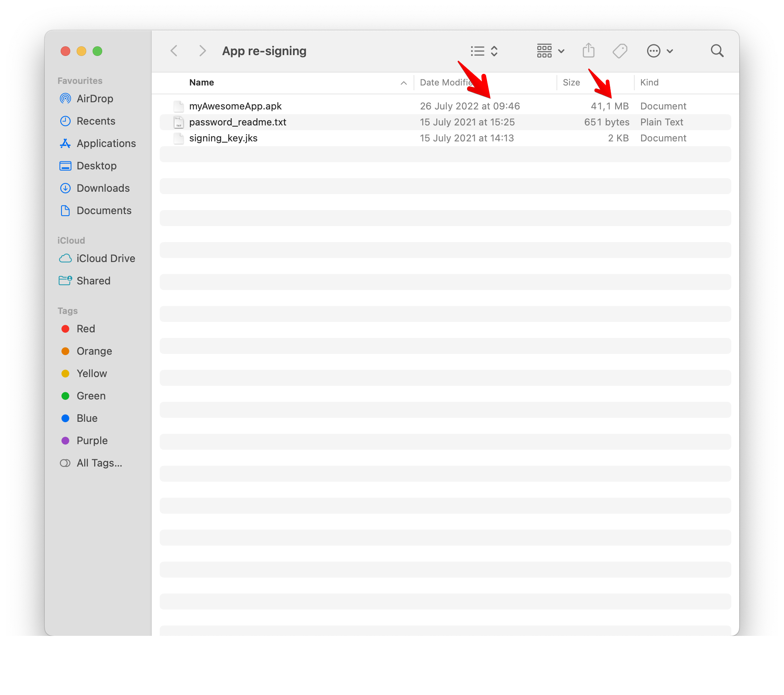Viewport: 784px width, 695px height.
Task: Click the Share toolbar icon
Action: point(588,51)
